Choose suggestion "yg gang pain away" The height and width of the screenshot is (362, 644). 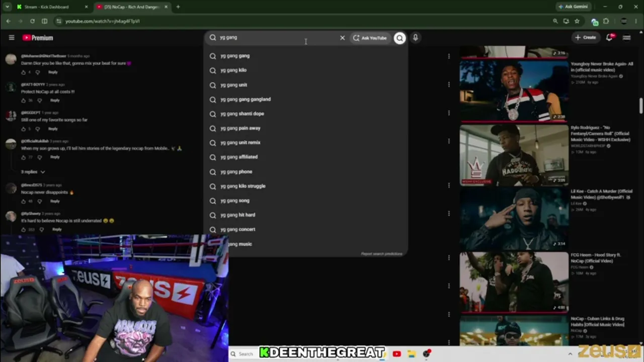point(306,128)
